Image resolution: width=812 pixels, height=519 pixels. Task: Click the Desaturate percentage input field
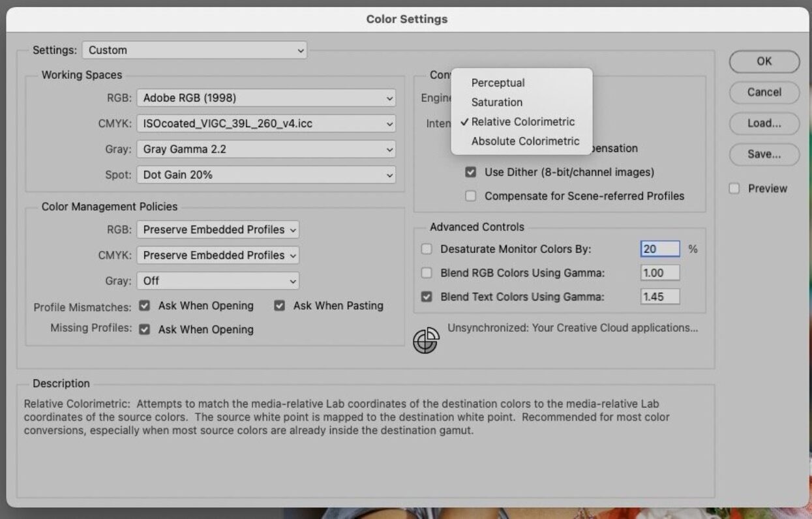[x=659, y=249]
